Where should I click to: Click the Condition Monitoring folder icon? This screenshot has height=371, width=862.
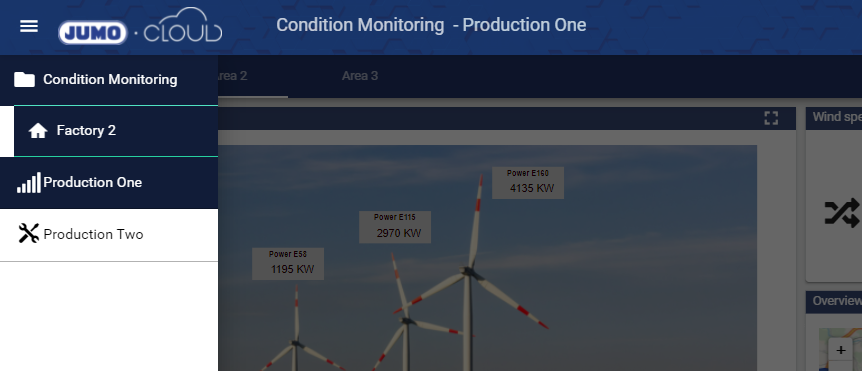[x=24, y=80]
